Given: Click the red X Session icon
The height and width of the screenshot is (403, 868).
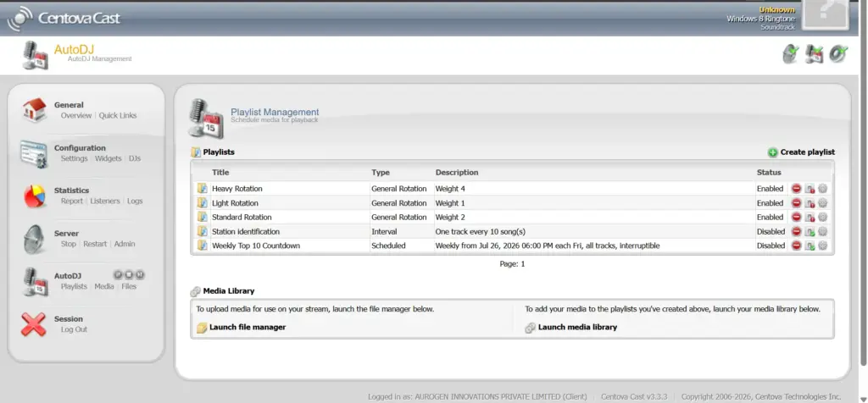Looking at the screenshot, I should point(33,324).
